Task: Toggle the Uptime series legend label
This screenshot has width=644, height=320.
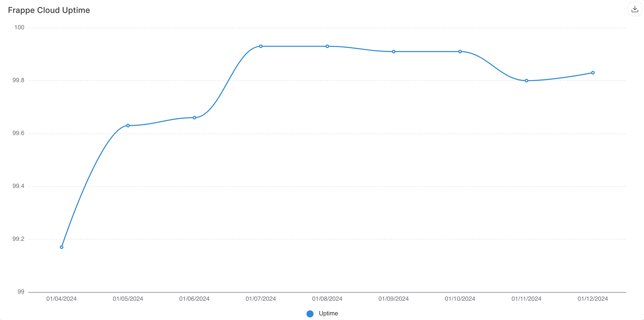Action: (x=328, y=313)
